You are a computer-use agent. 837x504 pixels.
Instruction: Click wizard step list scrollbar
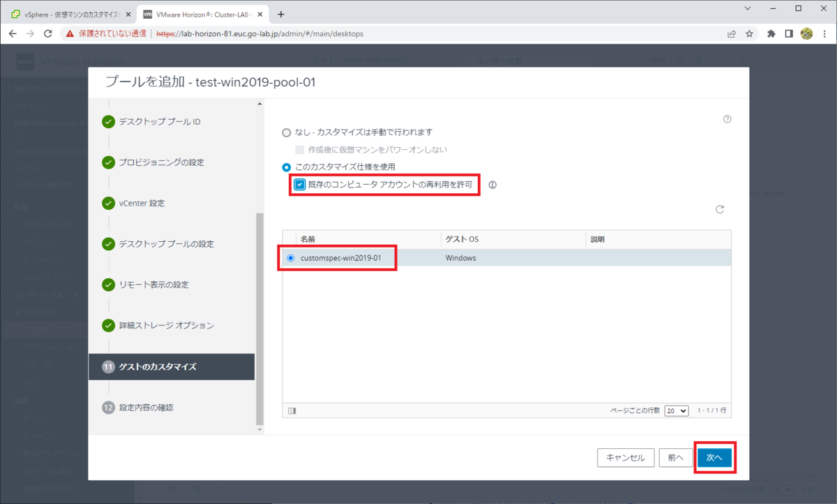pyautogui.click(x=260, y=319)
